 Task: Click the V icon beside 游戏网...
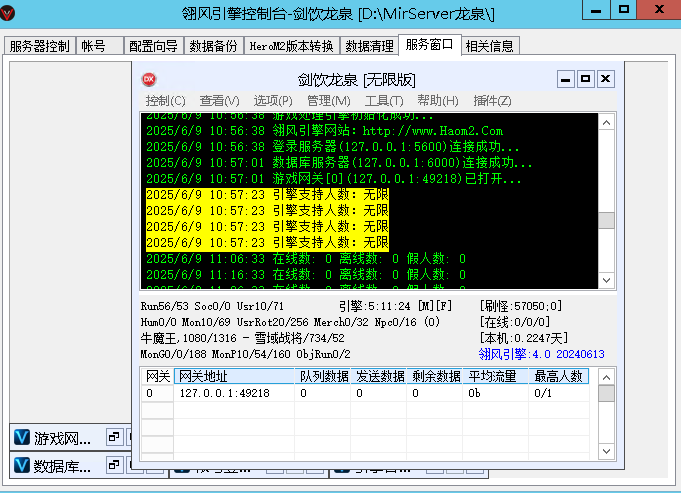(22, 437)
